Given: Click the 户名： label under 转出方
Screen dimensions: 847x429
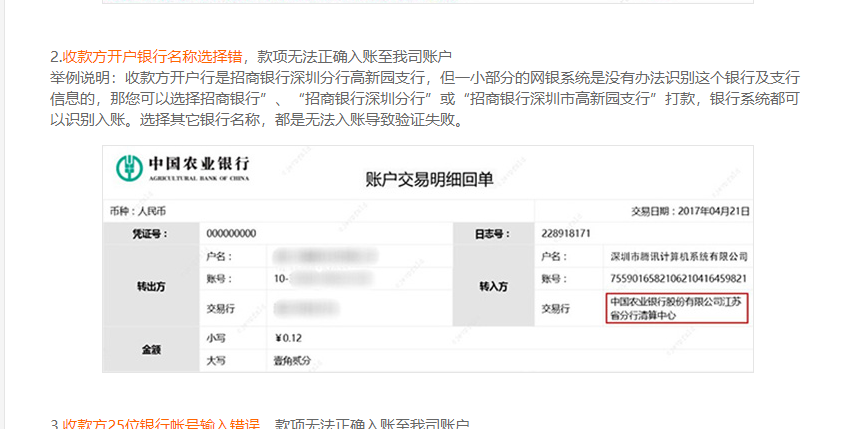Looking at the screenshot, I should click(x=219, y=257).
